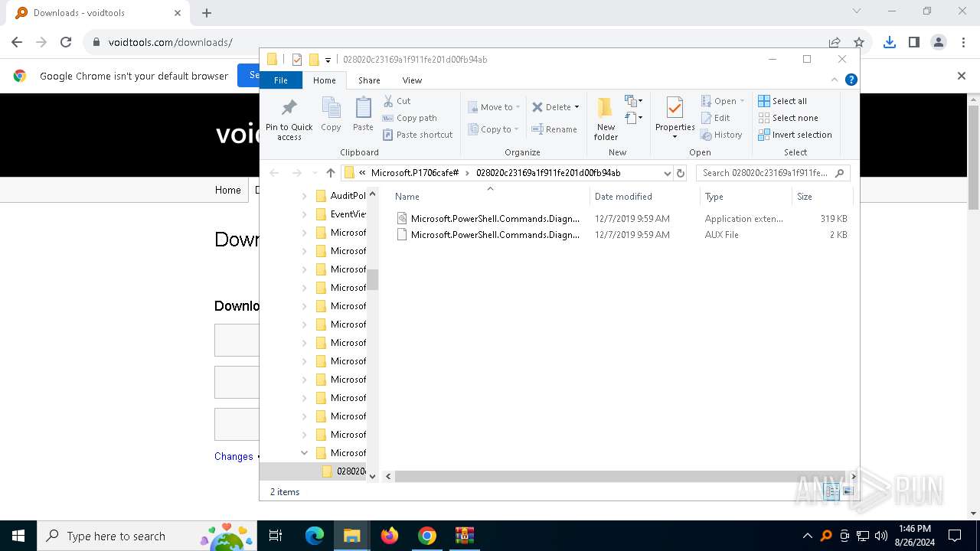Bookmark this page in Chrome
The image size is (980, 551).
[859, 42]
